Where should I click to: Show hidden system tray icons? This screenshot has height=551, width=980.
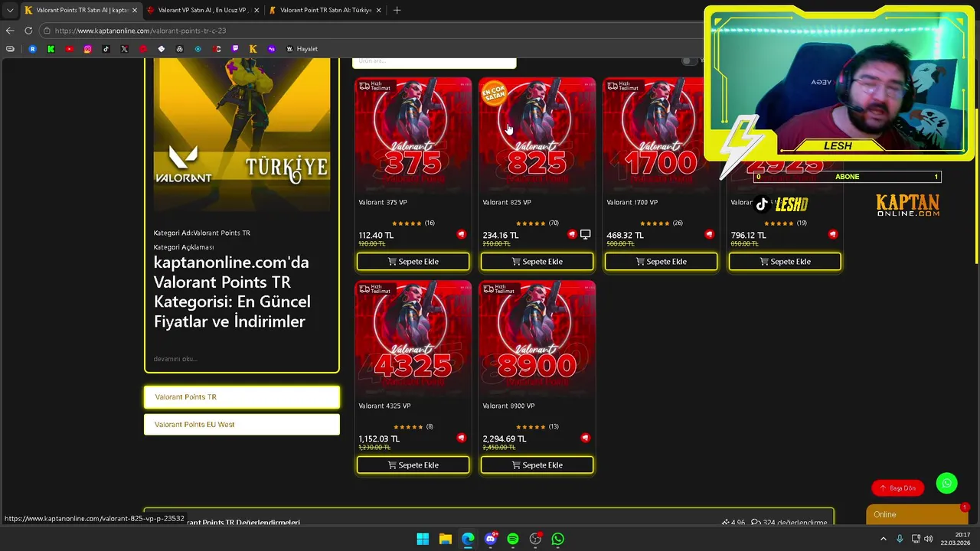pyautogui.click(x=884, y=539)
